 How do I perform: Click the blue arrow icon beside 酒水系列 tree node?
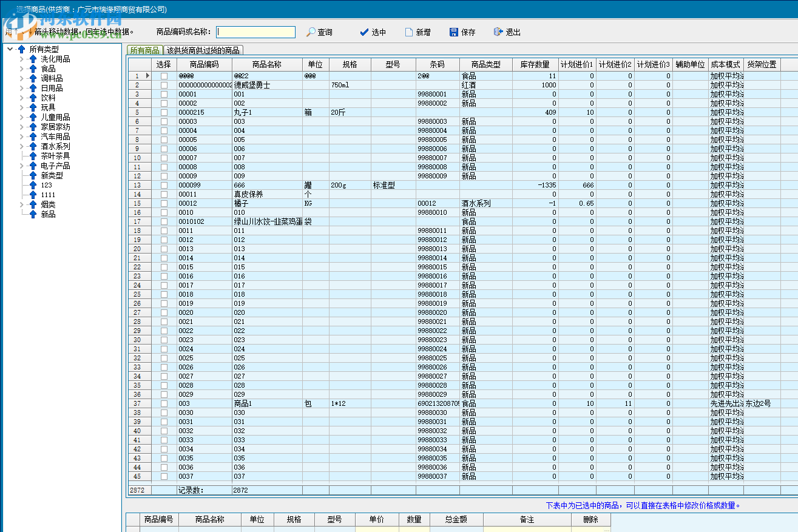coord(33,146)
